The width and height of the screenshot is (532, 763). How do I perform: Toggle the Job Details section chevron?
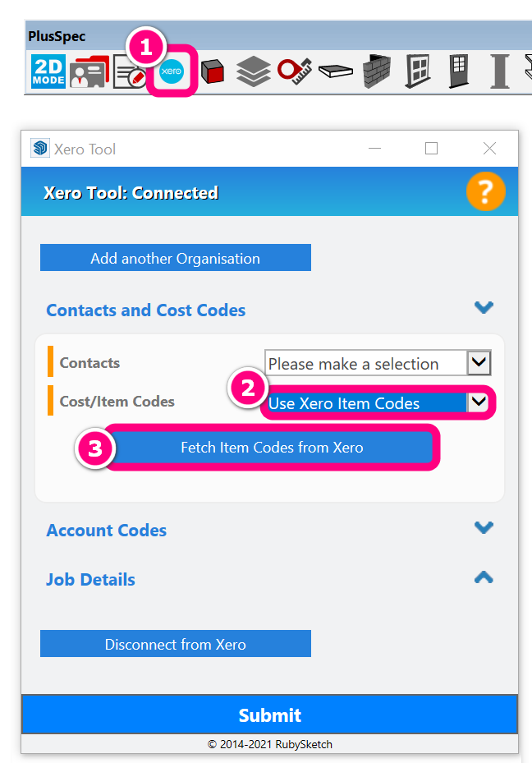[x=484, y=577]
